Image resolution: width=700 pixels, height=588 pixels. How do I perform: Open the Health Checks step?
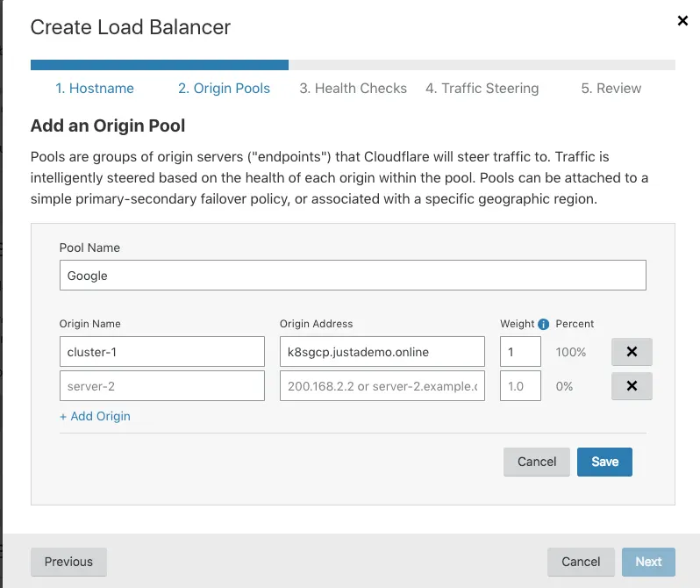pyautogui.click(x=353, y=88)
